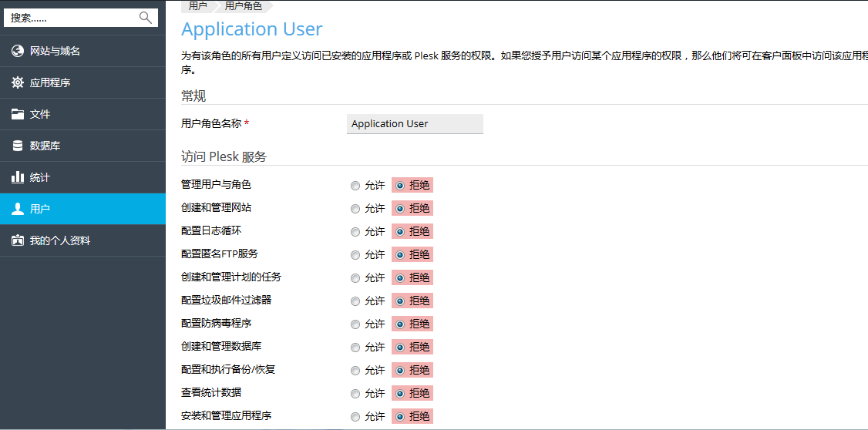Click the gear icon for 应用程序
Viewport: 868px width, 430px height.
point(18,82)
